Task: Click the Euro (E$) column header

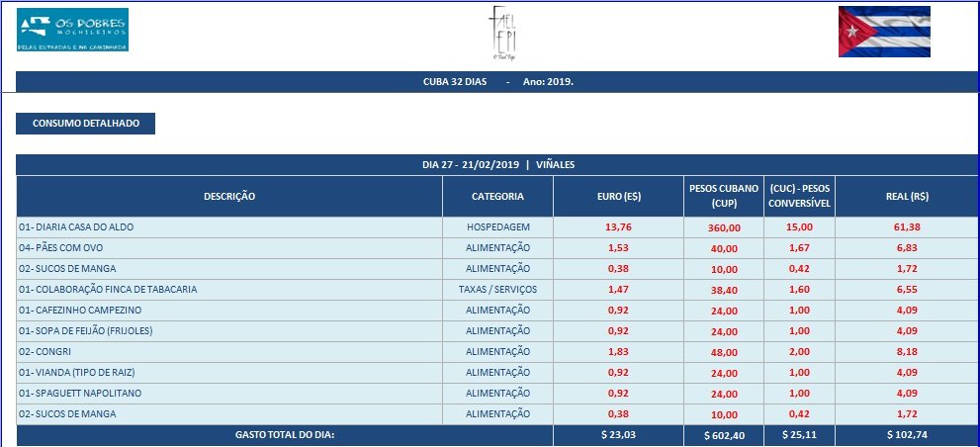Action: 617,196
